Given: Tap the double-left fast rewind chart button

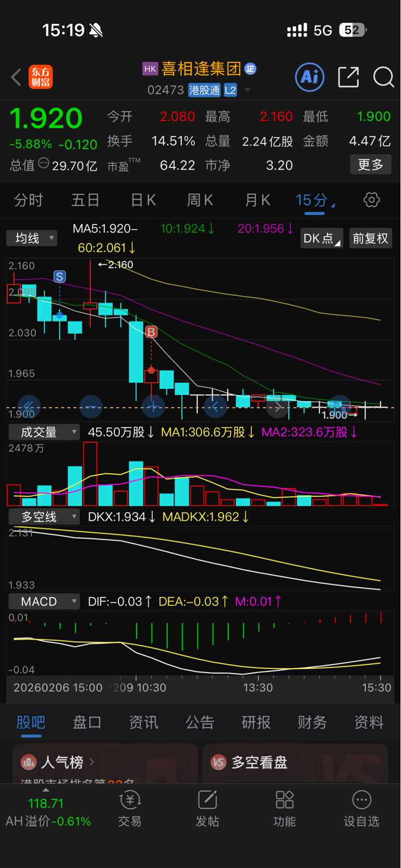Looking at the screenshot, I should click(x=29, y=406).
